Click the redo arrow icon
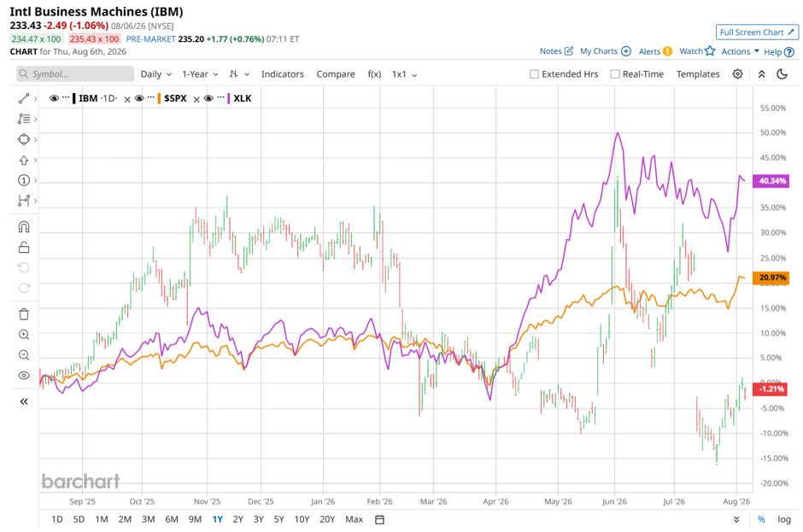The width and height of the screenshot is (803, 532). pos(24,288)
